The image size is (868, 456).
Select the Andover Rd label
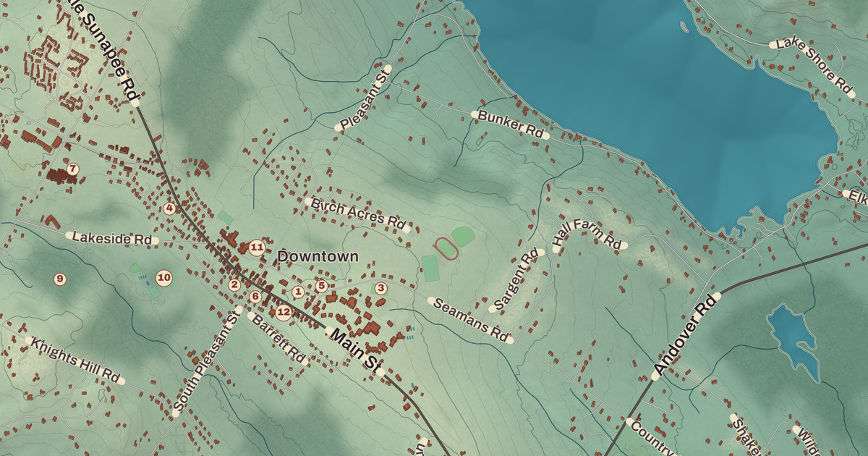click(687, 336)
